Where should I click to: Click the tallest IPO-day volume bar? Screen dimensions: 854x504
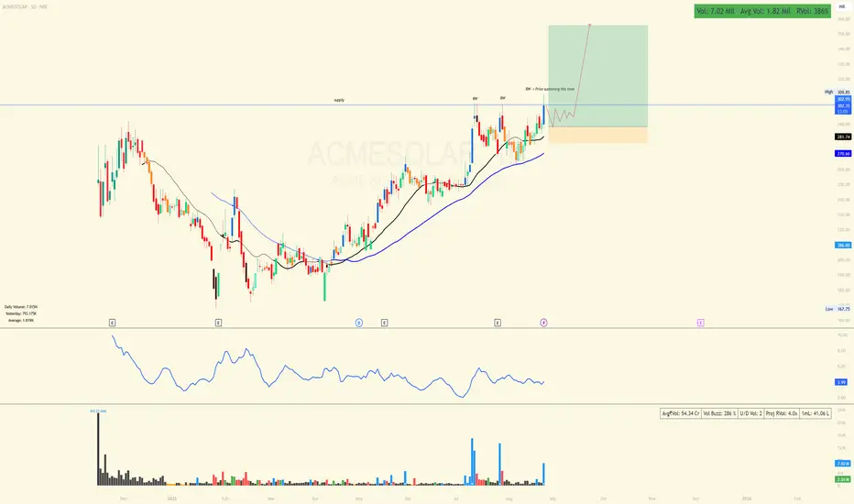(99, 450)
